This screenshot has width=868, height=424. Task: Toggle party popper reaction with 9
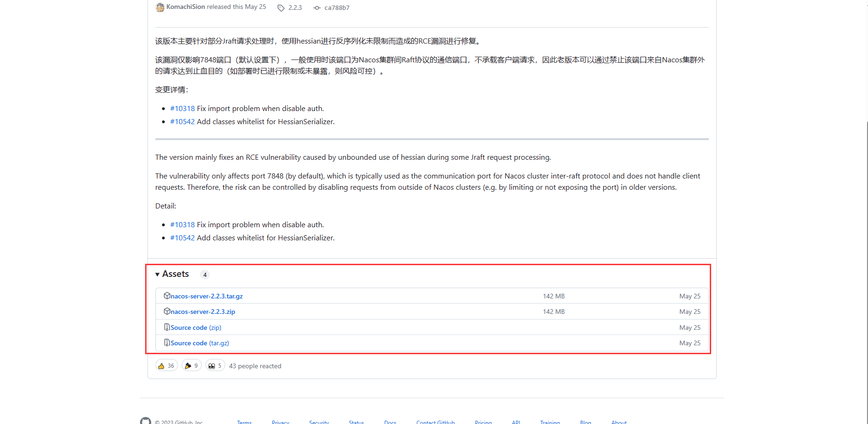(192, 365)
